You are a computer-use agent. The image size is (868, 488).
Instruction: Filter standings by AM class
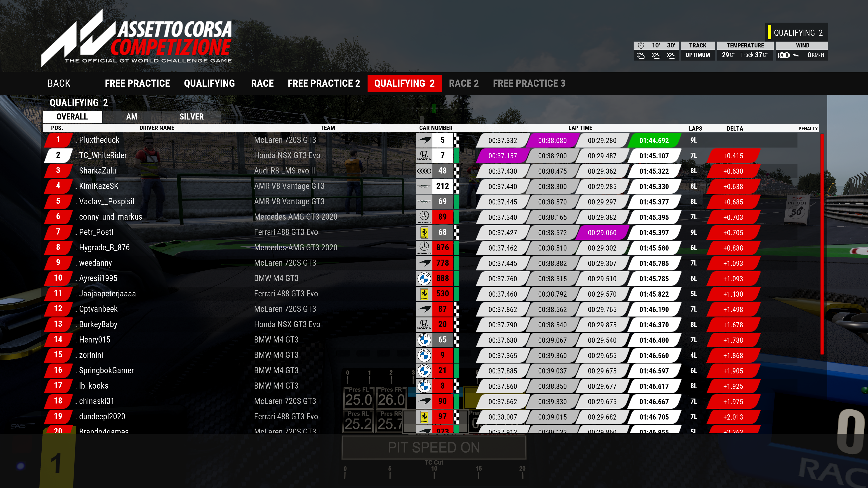point(131,117)
